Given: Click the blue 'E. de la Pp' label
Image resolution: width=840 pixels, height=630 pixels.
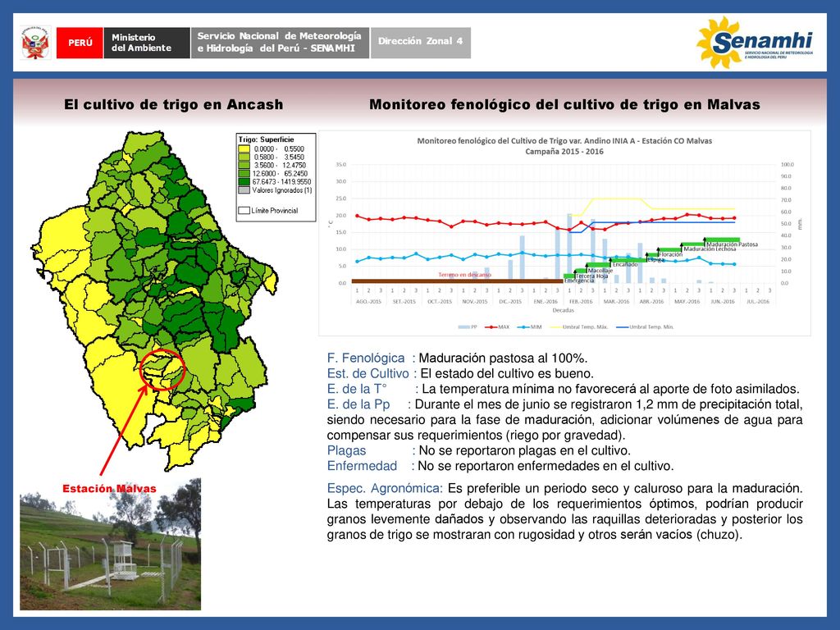Looking at the screenshot, I should pos(358,404).
